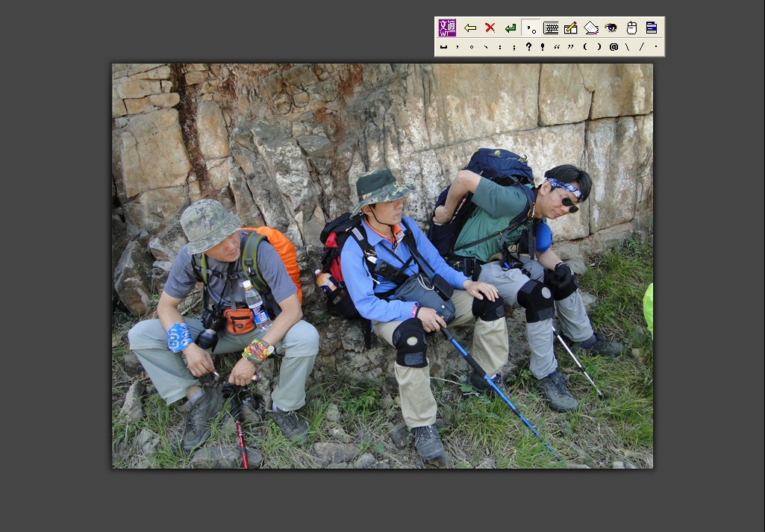Insert the @ at-sign symbol

click(x=613, y=47)
